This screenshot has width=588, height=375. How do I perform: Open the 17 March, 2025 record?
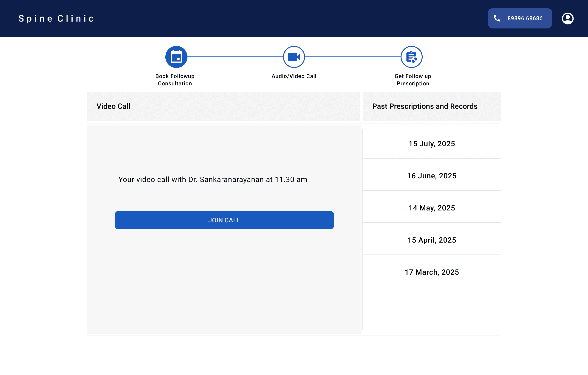(x=432, y=272)
